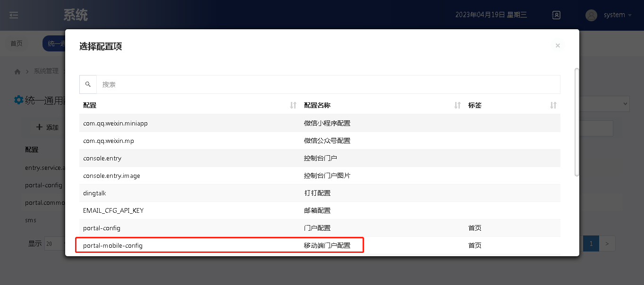Sort by 配置名称 column sort icon

[x=457, y=105]
